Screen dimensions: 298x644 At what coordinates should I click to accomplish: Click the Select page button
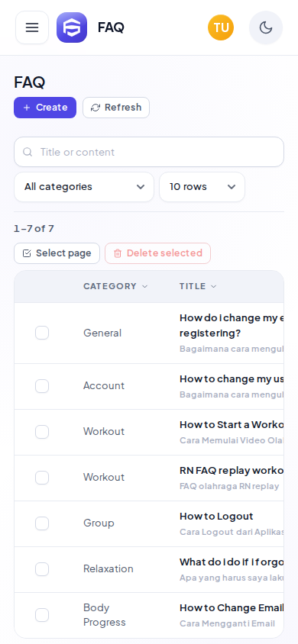(x=57, y=253)
